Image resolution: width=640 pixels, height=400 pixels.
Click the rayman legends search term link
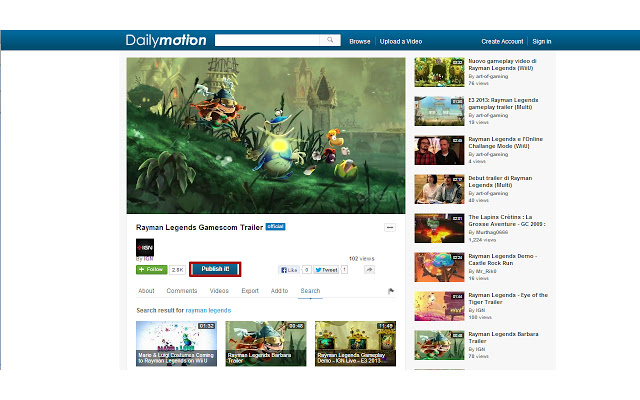point(208,310)
